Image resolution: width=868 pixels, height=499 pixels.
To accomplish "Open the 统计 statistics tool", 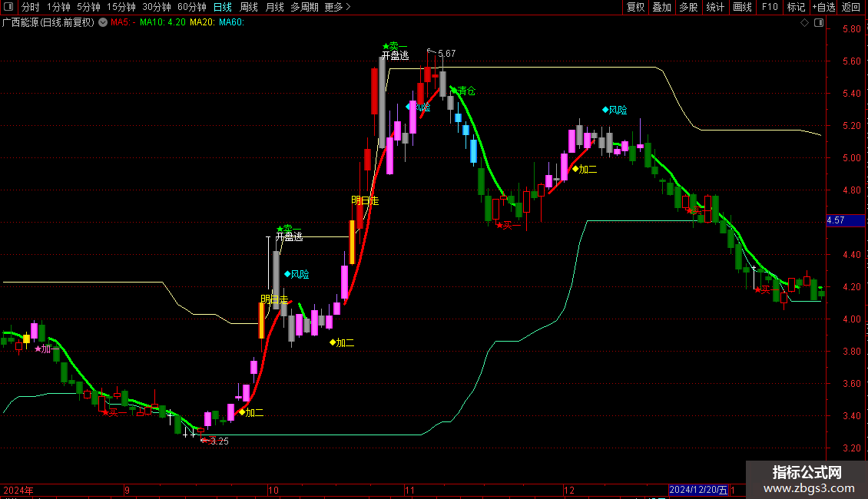I will point(715,7).
